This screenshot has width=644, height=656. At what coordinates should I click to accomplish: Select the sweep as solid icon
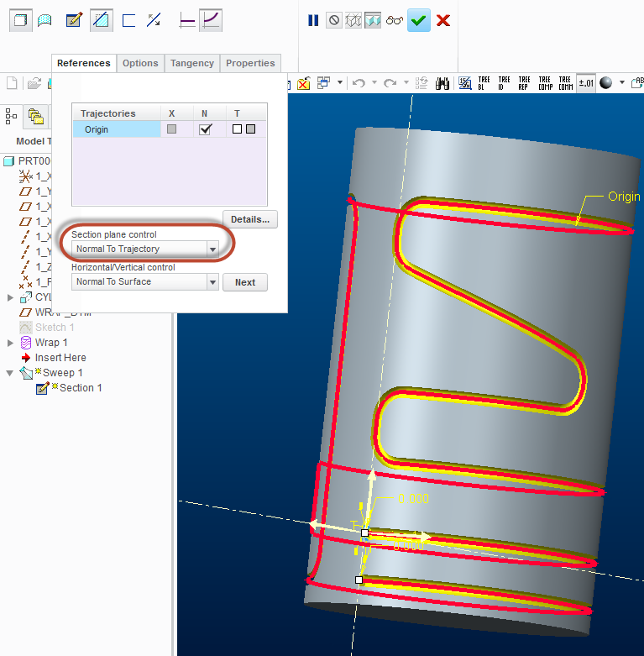click(x=21, y=20)
